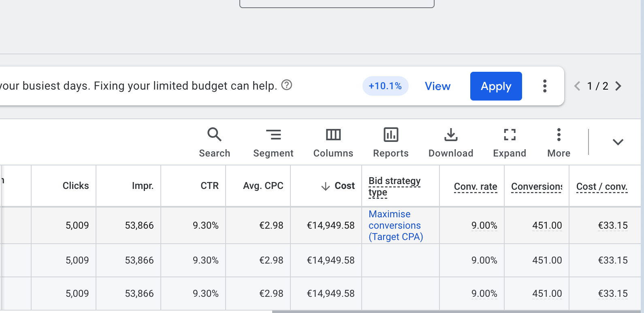Viewport: 644px width, 313px height.
Task: Open the recommendation card's three-dot menu
Action: point(545,86)
